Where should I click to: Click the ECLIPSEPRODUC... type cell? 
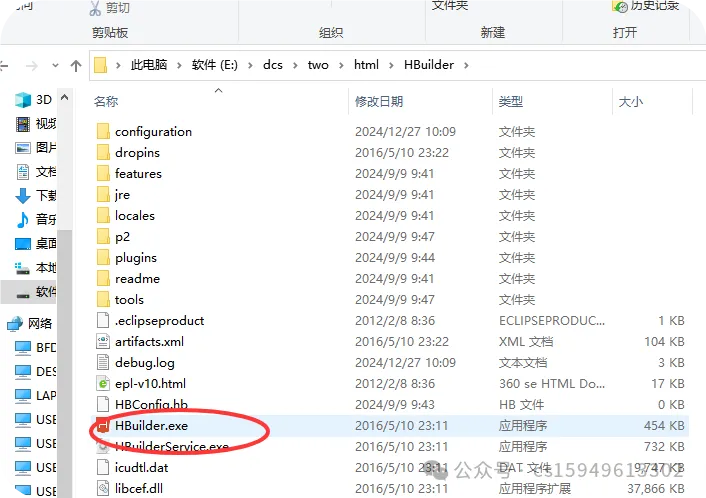(552, 321)
